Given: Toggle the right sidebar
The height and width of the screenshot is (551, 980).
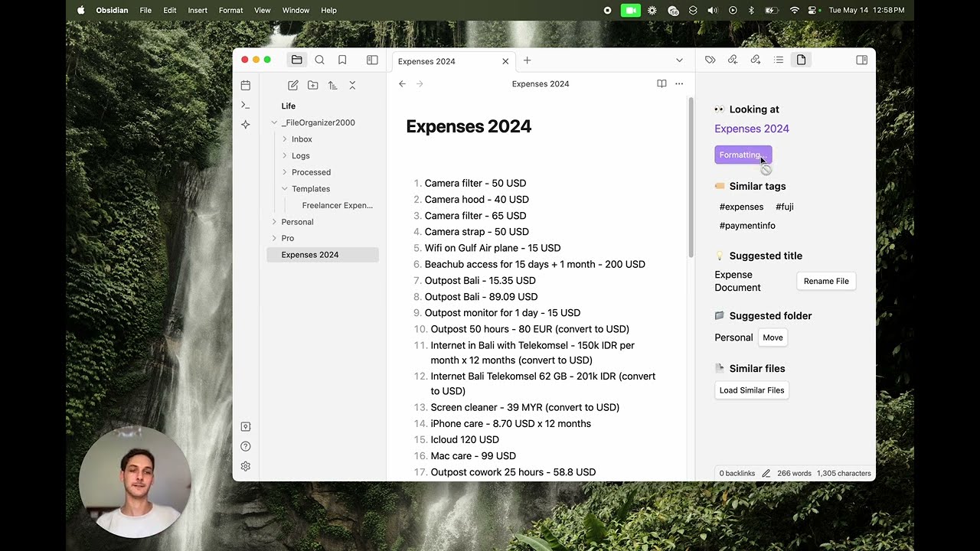Looking at the screenshot, I should (861, 60).
